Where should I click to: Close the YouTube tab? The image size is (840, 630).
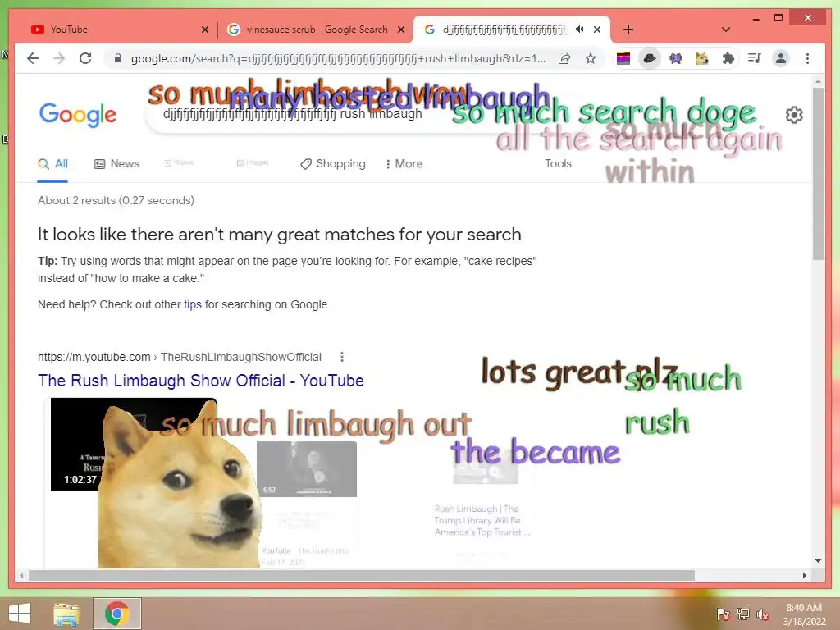click(x=204, y=30)
